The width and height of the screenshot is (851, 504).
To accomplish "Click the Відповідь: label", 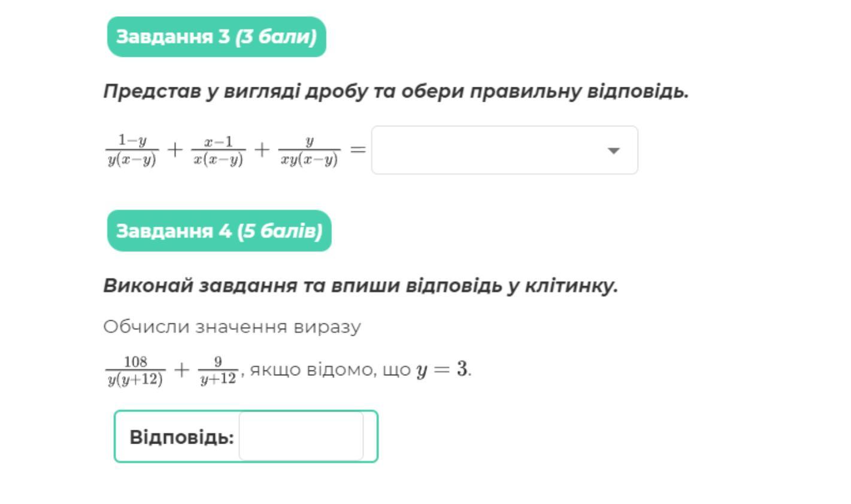I will pos(181,437).
